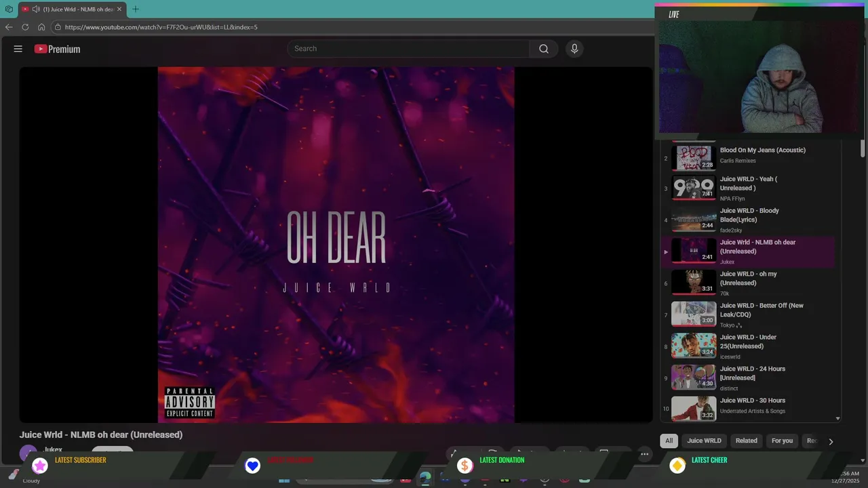Reload the page with refresh icon

25,27
